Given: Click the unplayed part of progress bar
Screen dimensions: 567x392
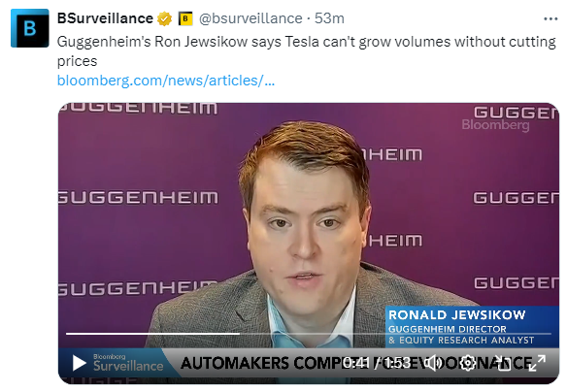Looking at the screenshot, I should pos(395,334).
